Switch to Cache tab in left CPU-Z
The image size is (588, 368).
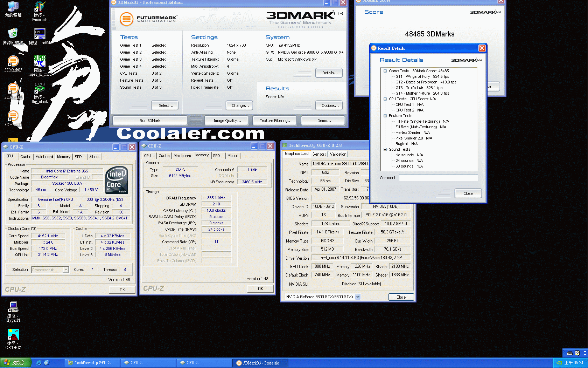(26, 157)
